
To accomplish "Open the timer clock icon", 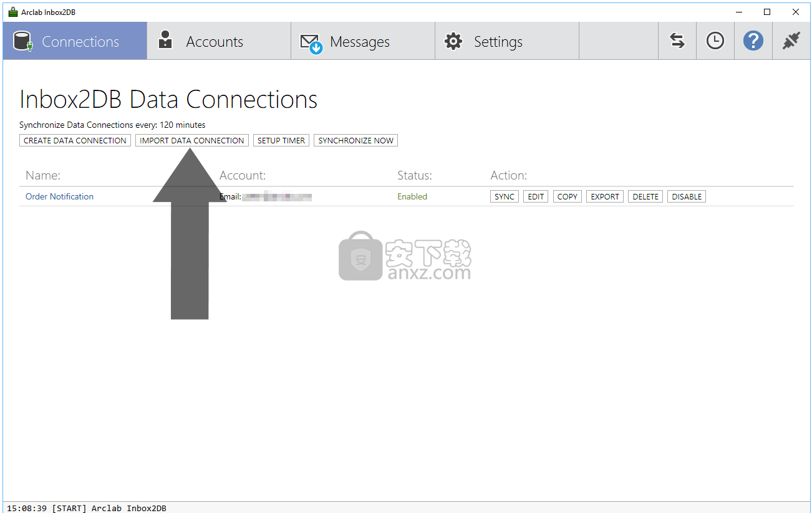I will 715,41.
